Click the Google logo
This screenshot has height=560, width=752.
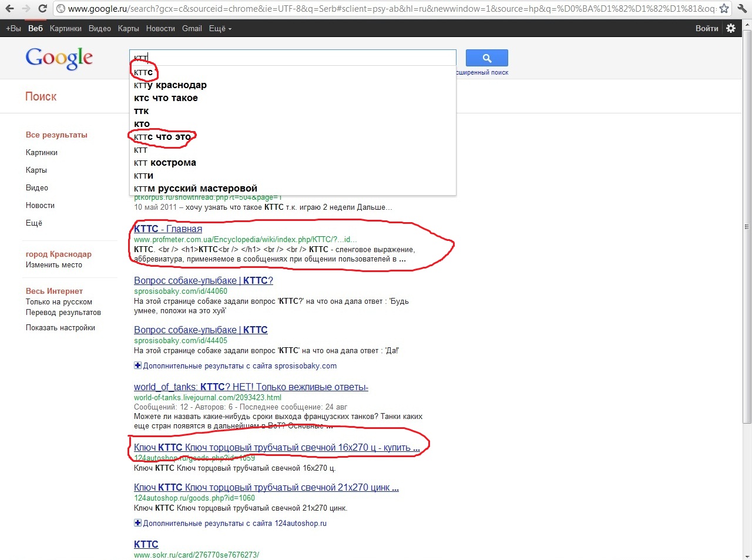59,58
